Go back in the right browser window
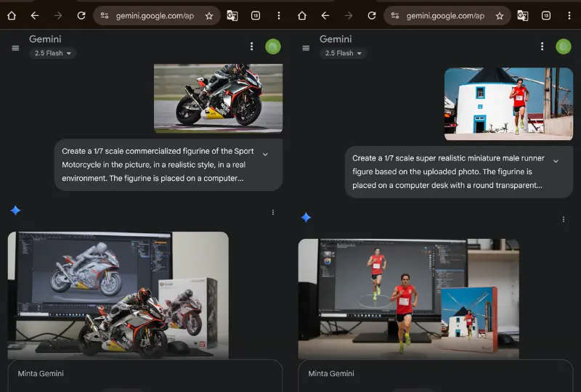Screen dimensions: 581x392 click(325, 15)
